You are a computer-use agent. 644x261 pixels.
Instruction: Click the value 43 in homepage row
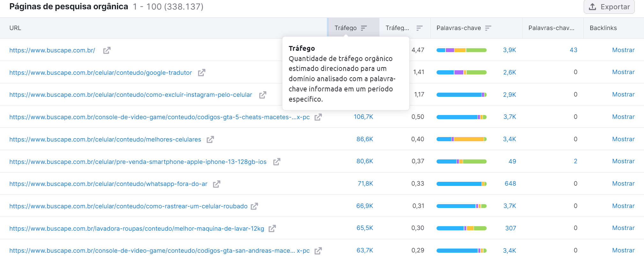coord(573,50)
